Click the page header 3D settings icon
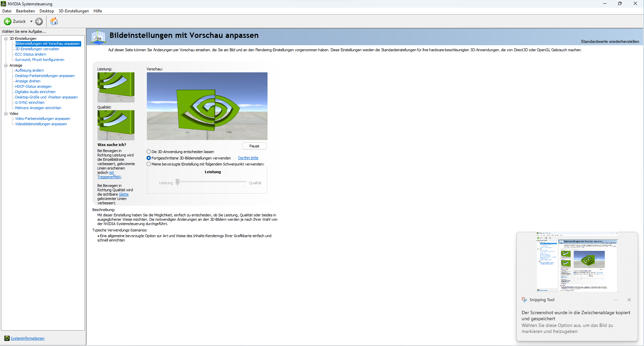Viewport: 644px width, 346px height. click(99, 37)
